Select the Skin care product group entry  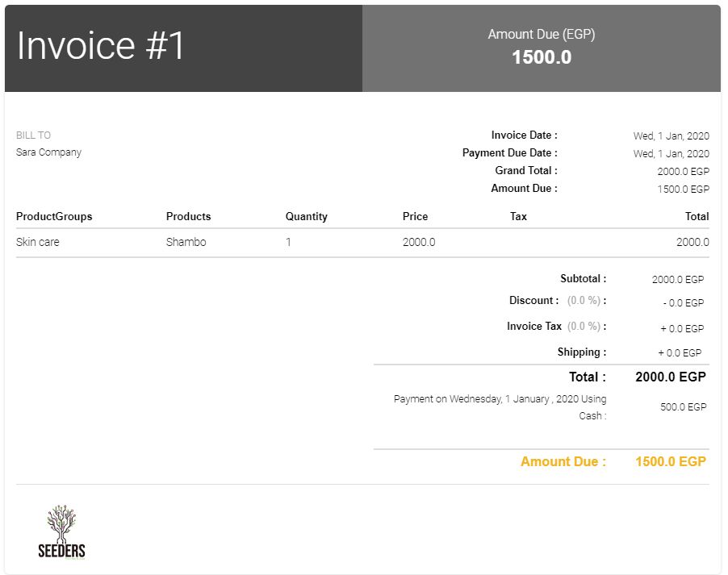click(36, 241)
